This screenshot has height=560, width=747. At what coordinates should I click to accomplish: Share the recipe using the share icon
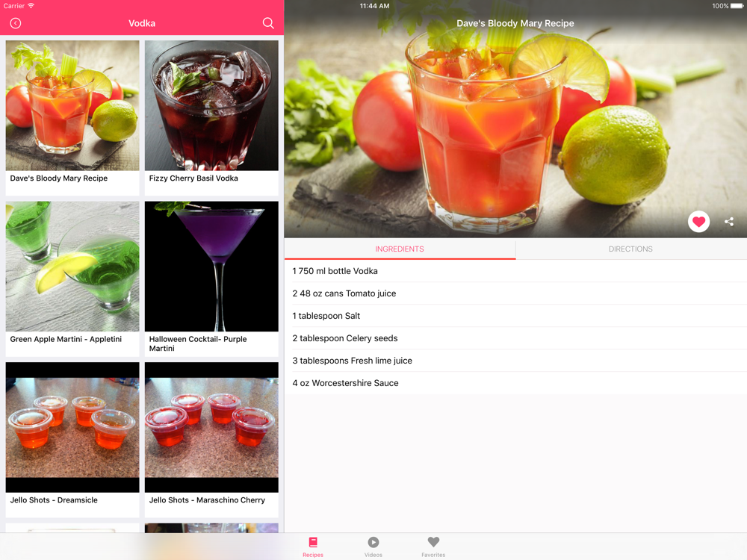pos(729,222)
